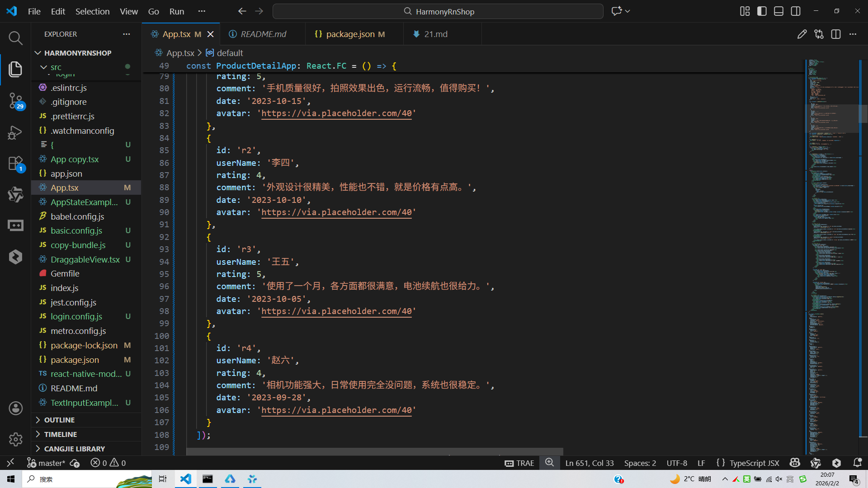Screen dimensions: 868x488
Task: Toggle the Secondary Side Bar
Action: 796,11
